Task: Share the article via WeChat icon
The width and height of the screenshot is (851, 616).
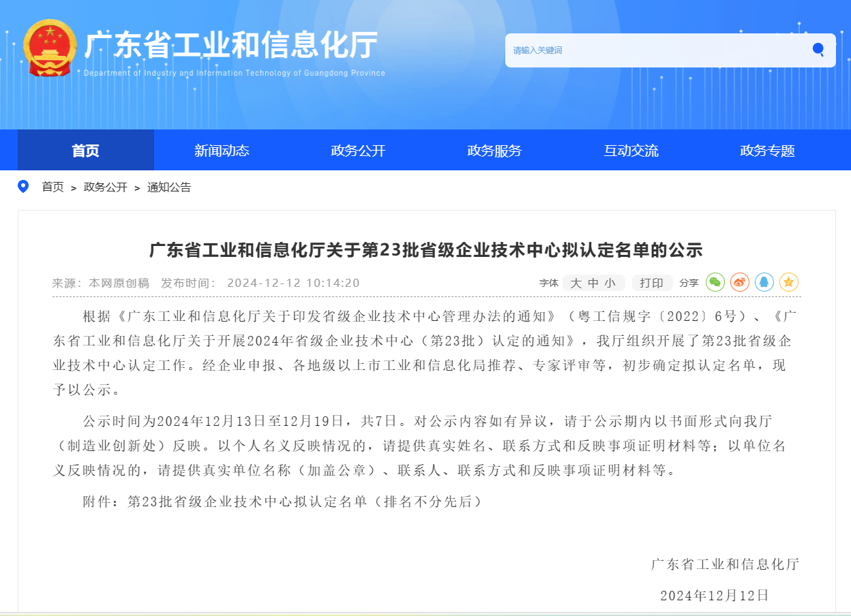Action: tap(715, 282)
